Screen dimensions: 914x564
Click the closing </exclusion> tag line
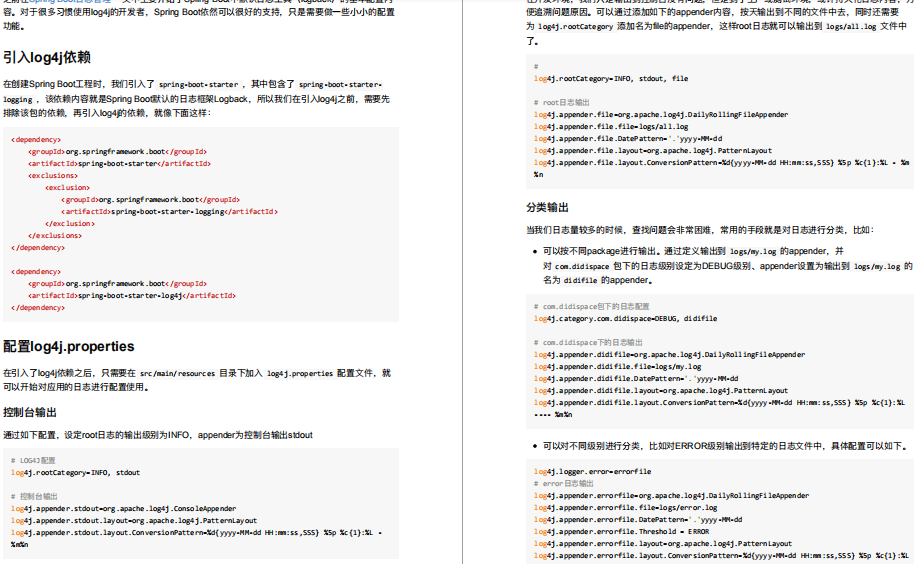[70, 224]
